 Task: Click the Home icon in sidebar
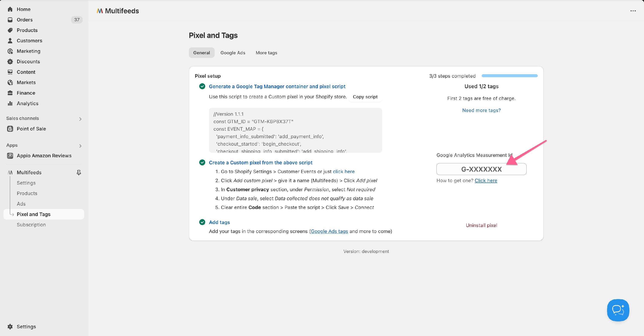(x=10, y=9)
